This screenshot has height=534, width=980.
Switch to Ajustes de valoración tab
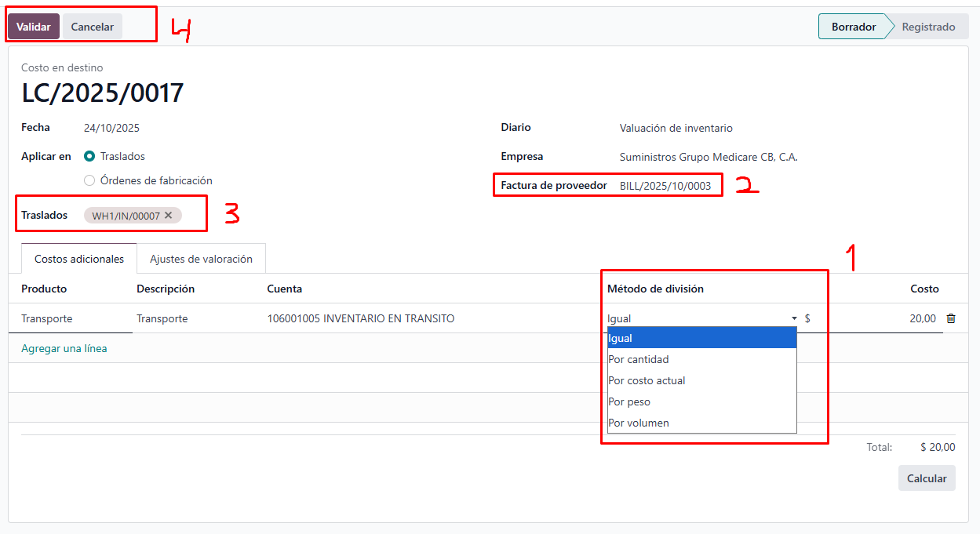click(201, 259)
